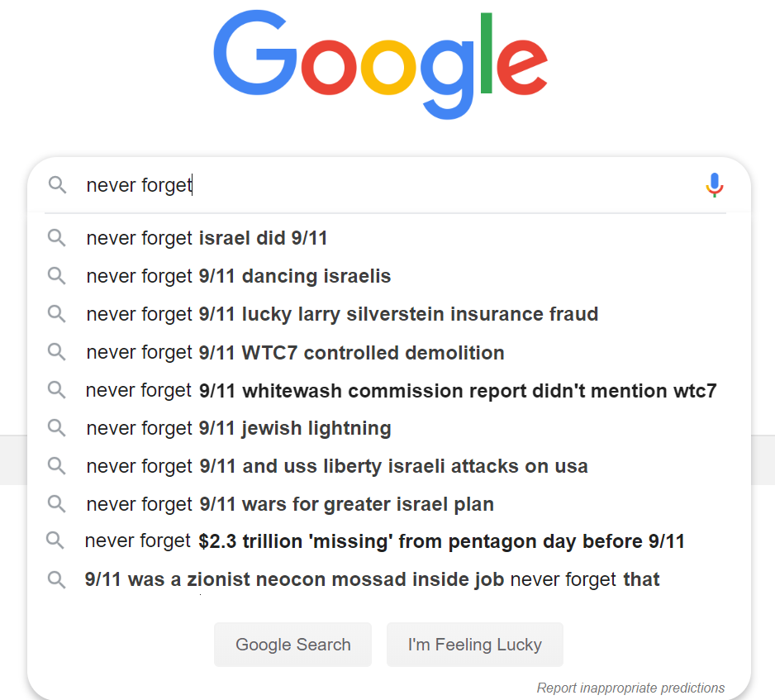The height and width of the screenshot is (700, 775).
Task: Pick the suggestion ending with 'never forget that'
Action: tap(372, 579)
